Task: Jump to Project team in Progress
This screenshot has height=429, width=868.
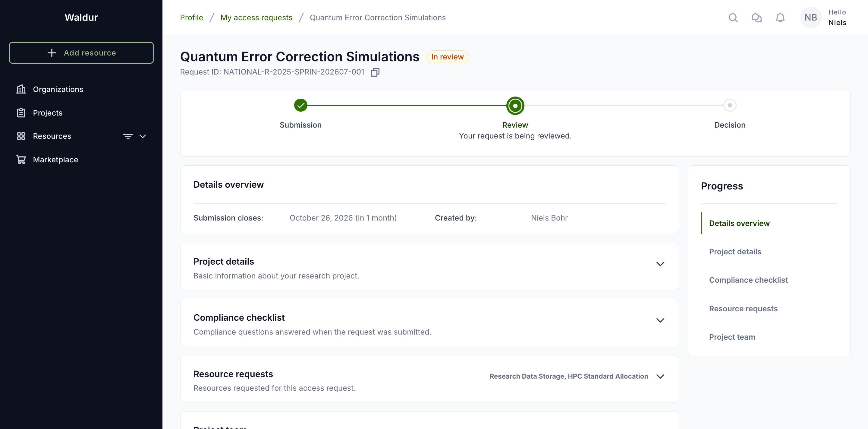Action: click(732, 337)
